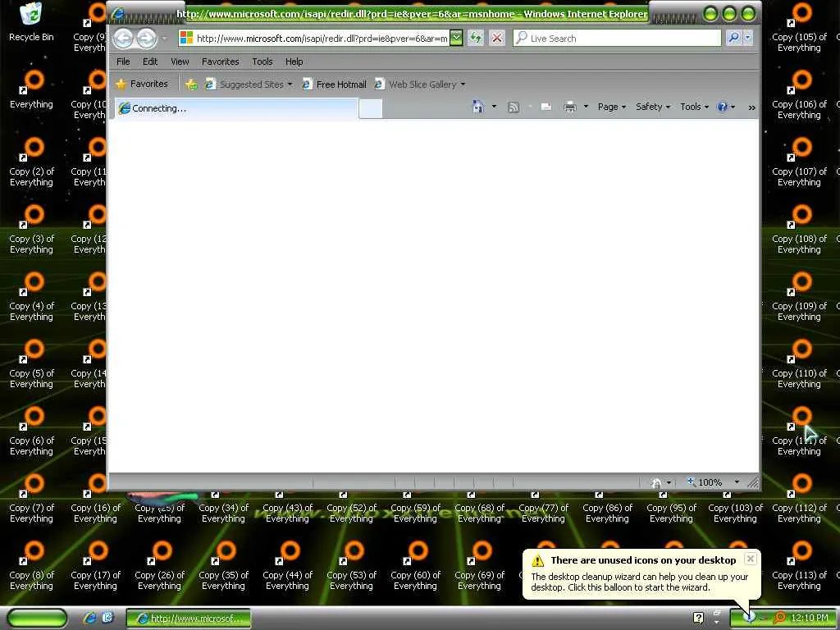Screen dimensions: 840x630
Task: Select Copy (7) of Everything shortcut
Action: click(31, 499)
